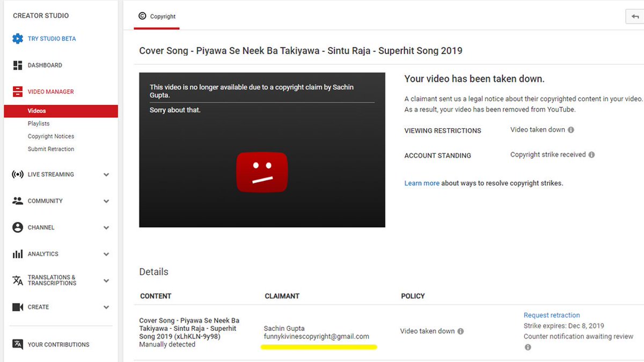Click the Dashboard grid icon
The height and width of the screenshot is (362, 644).
18,65
